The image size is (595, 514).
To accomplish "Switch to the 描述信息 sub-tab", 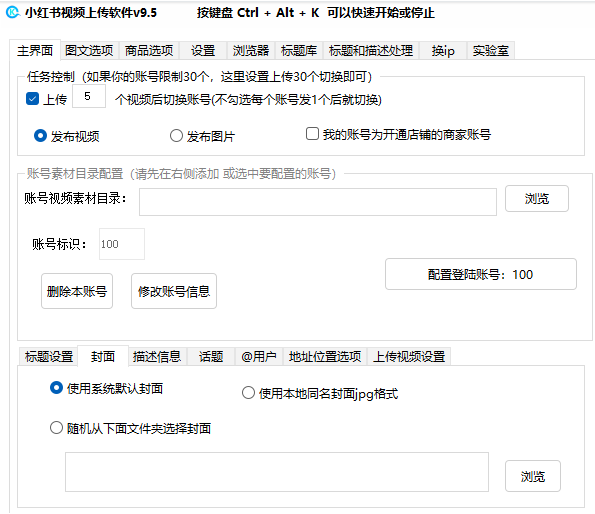I will coord(157,357).
